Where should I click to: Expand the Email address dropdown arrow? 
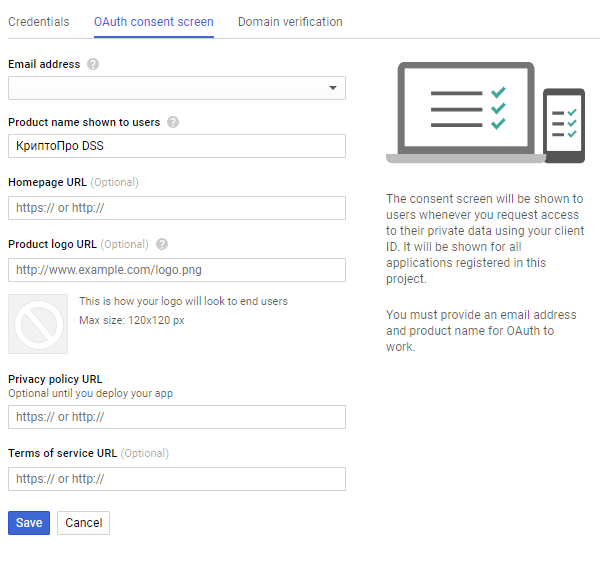[333, 89]
